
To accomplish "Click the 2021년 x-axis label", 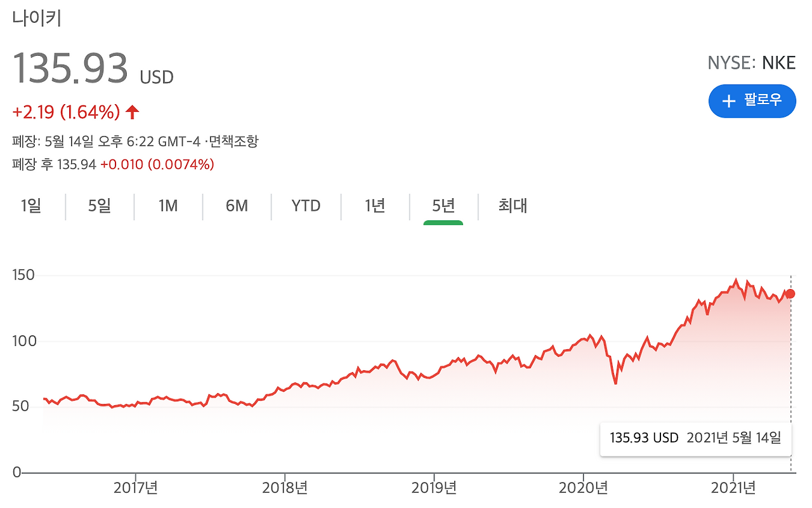I will click(733, 488).
